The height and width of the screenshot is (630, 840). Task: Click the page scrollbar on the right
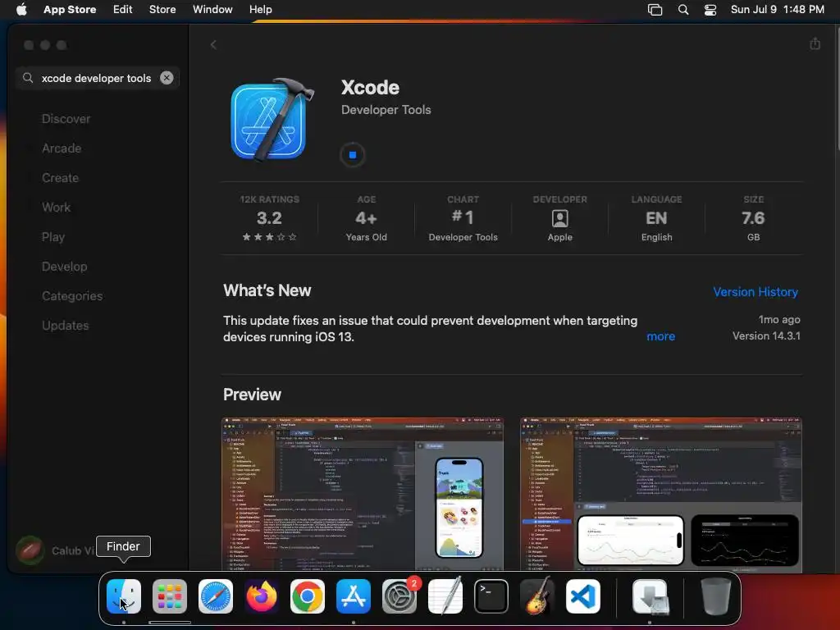(837, 89)
